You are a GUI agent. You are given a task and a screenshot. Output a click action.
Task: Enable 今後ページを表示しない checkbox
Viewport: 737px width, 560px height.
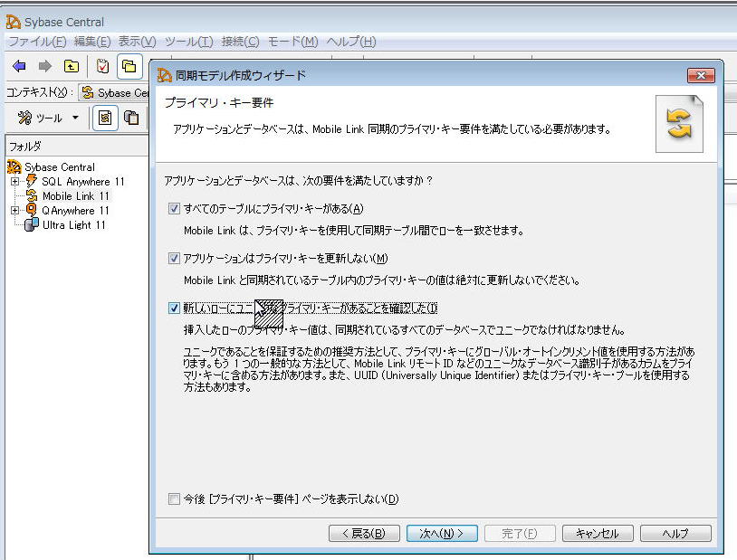click(174, 498)
